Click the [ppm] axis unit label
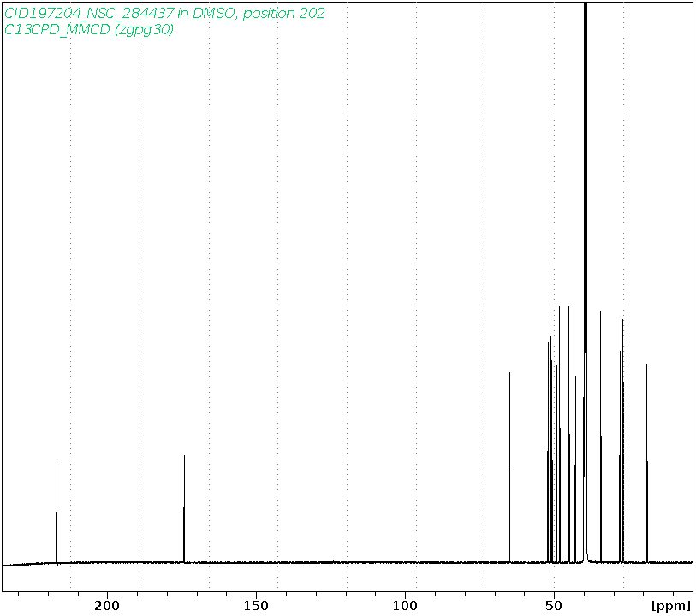Image resolution: width=696 pixels, height=616 pixels. pos(670,606)
